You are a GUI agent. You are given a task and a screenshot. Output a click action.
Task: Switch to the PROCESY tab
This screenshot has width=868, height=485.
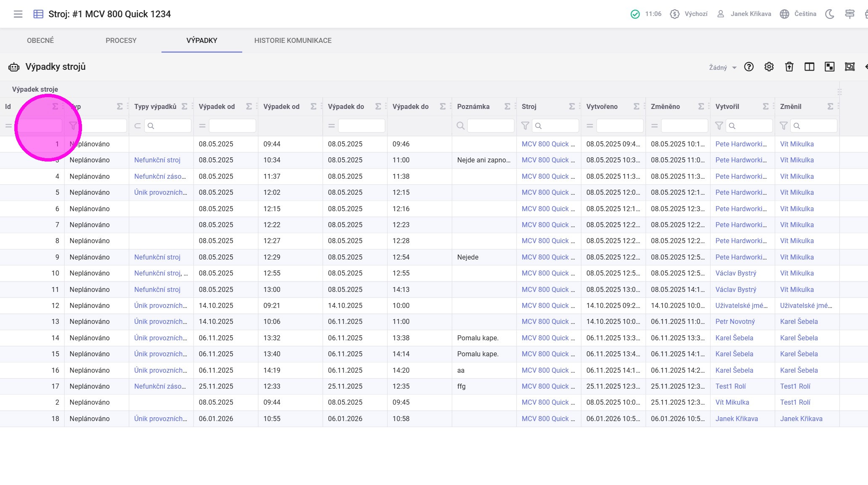121,40
